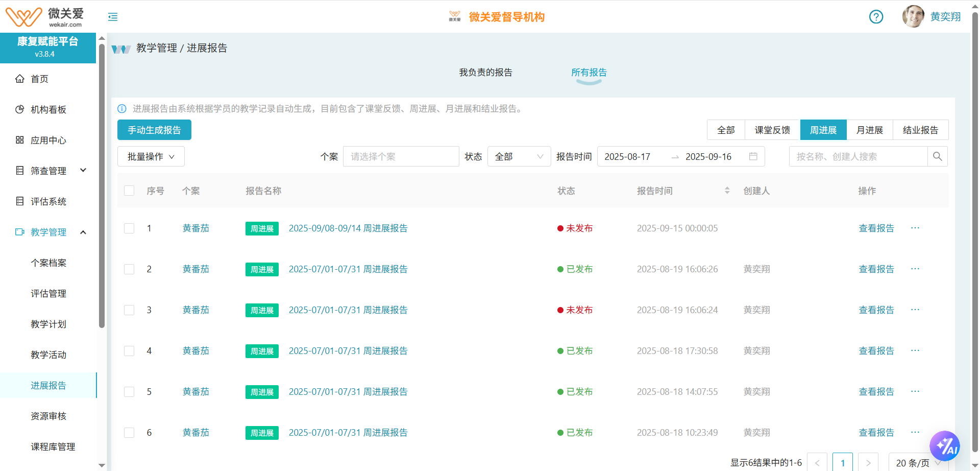Select the 月进展 filter tab
The height and width of the screenshot is (471, 980).
coord(869,130)
